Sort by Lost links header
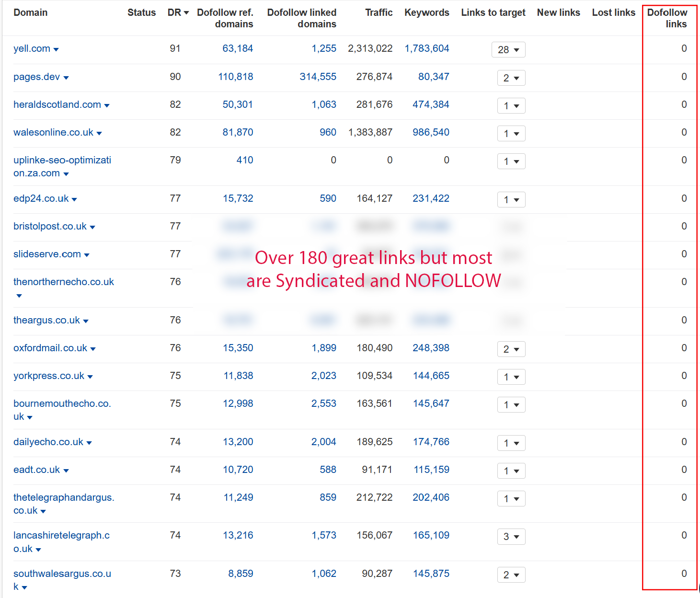 click(614, 12)
